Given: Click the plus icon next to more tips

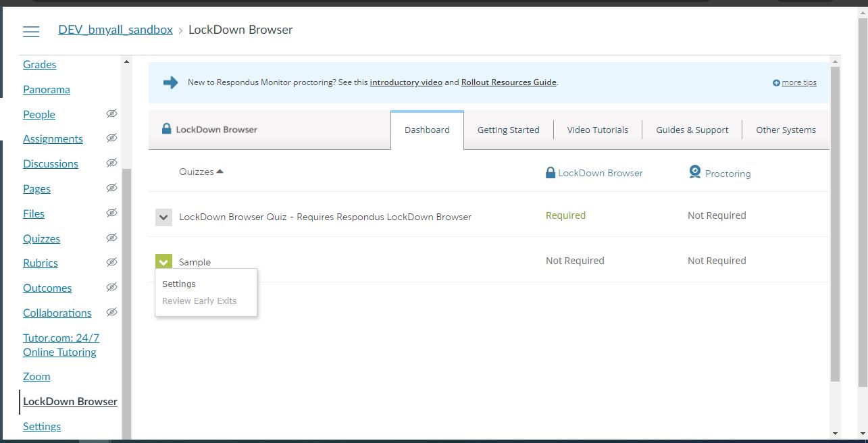Looking at the screenshot, I should point(776,83).
